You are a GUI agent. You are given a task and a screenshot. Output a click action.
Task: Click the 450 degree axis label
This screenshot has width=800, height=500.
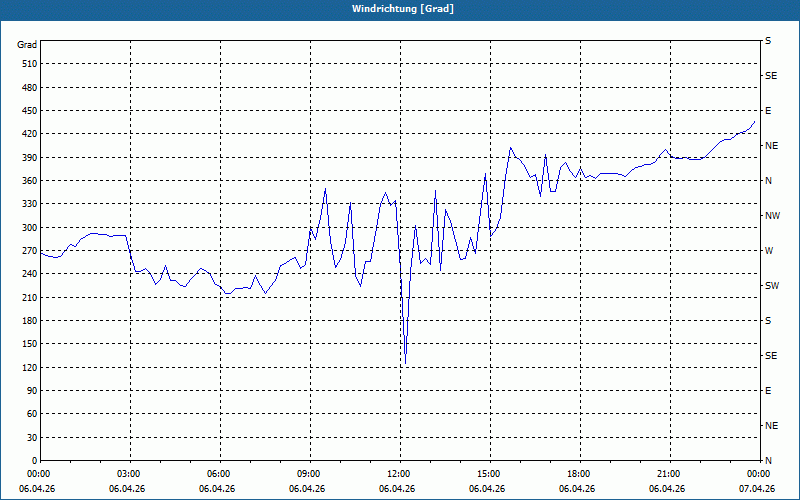[x=30, y=111]
